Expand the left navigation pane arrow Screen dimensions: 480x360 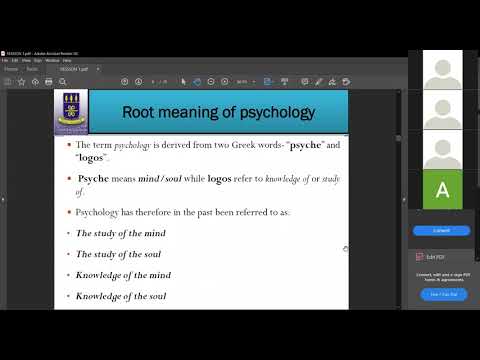pyautogui.click(x=3, y=200)
